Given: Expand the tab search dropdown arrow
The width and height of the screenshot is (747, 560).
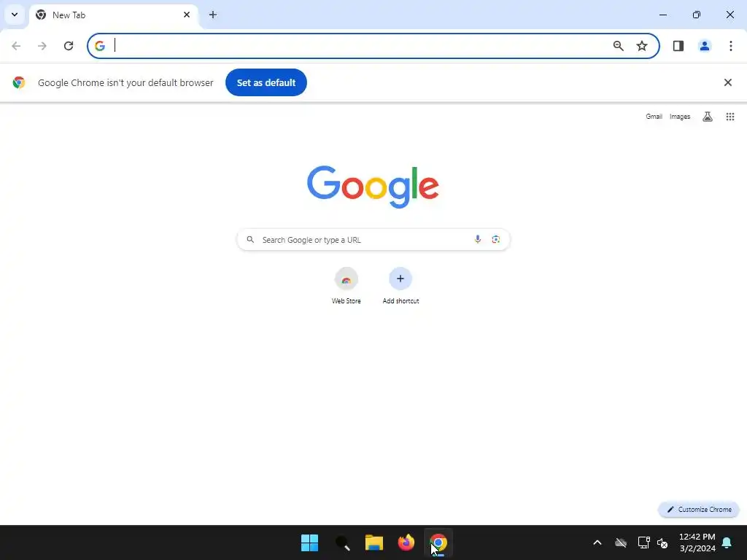Looking at the screenshot, I should 15,15.
